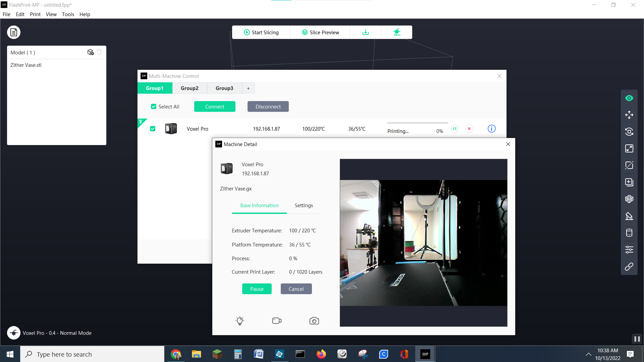Screen dimensions: 644x362
Task: Select Zither Vase.stl in model list
Action: pyautogui.click(x=26, y=65)
